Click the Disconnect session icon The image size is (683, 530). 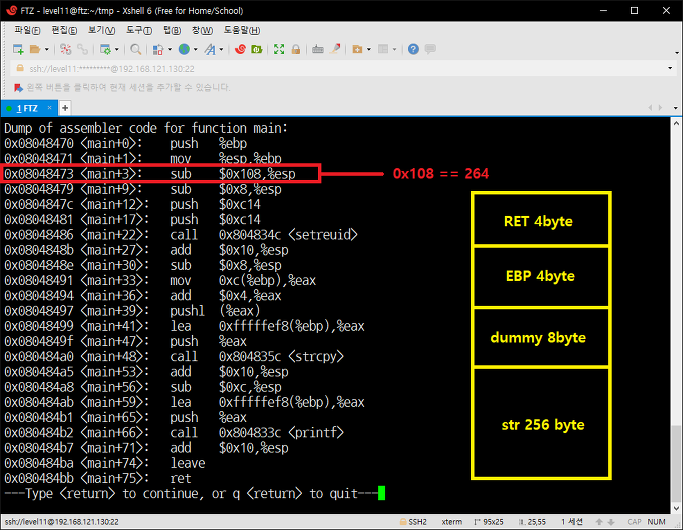coord(65,49)
